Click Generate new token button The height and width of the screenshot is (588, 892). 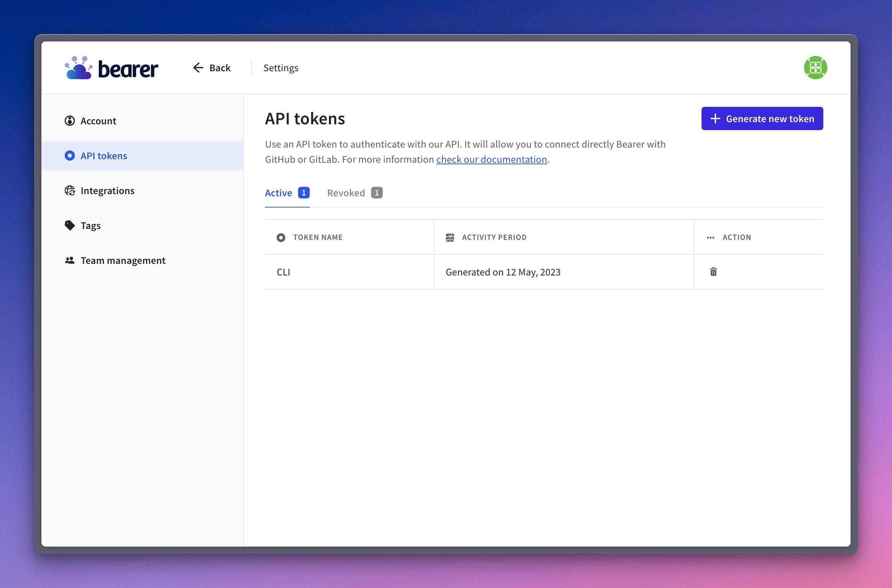[x=762, y=118]
